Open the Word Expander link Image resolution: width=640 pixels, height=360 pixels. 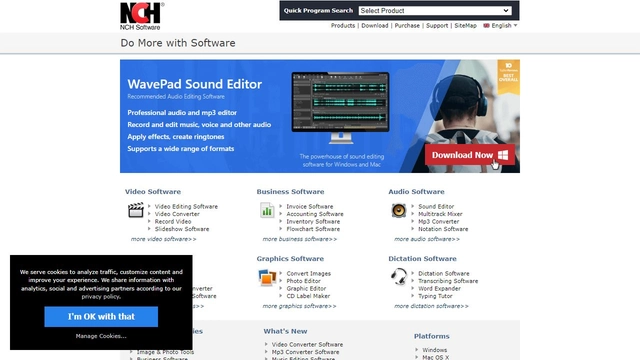tap(439, 289)
